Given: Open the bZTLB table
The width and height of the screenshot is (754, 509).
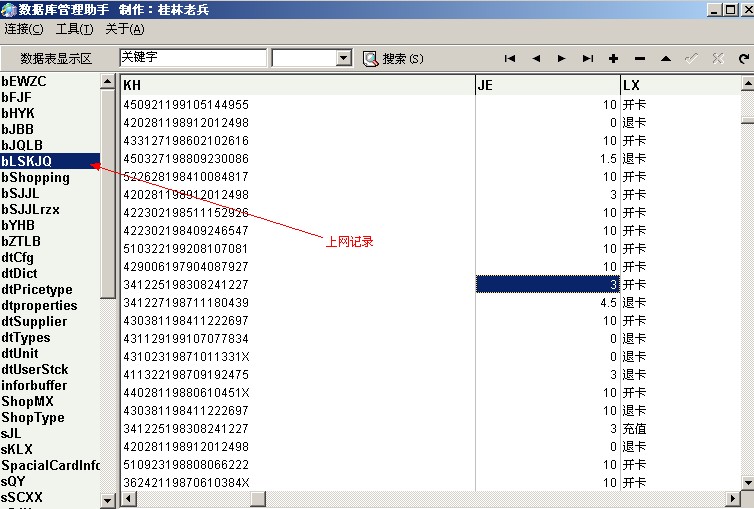Looking at the screenshot, I should coord(21,241).
